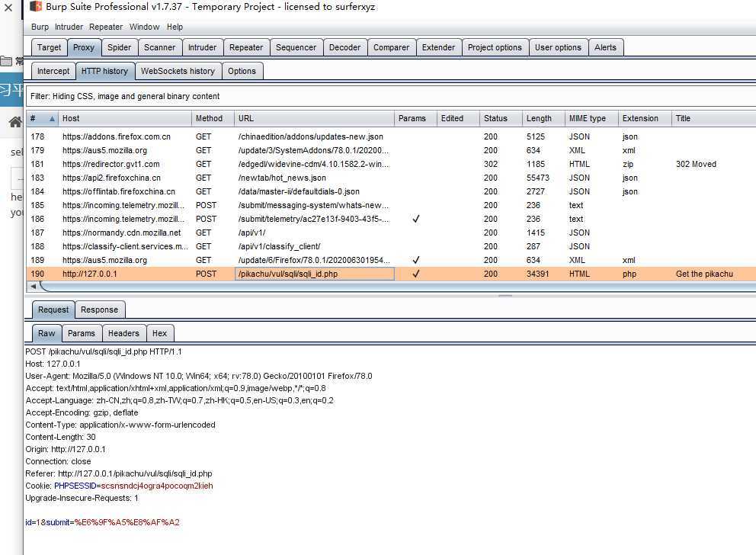Sort by the MIME type column header
756x555 pixels.
pos(591,119)
